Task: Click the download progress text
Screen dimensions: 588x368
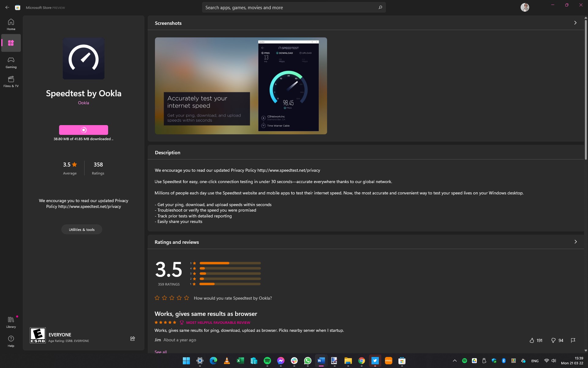Action: [83, 139]
